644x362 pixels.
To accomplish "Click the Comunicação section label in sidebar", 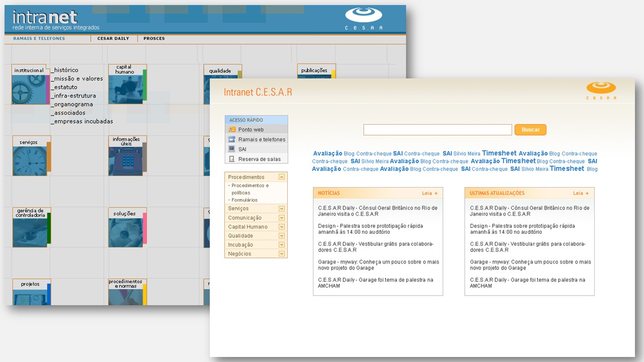I will [245, 218].
